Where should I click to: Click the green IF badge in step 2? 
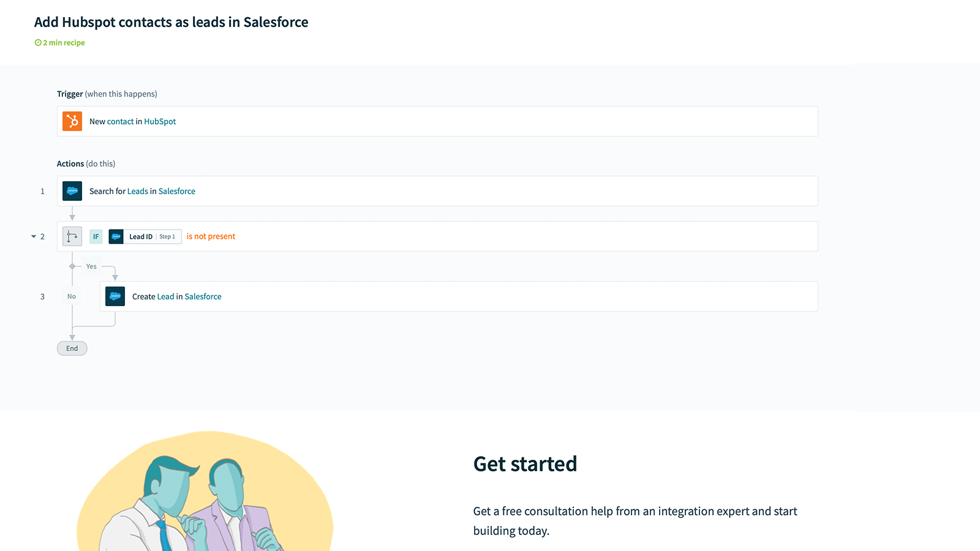96,236
